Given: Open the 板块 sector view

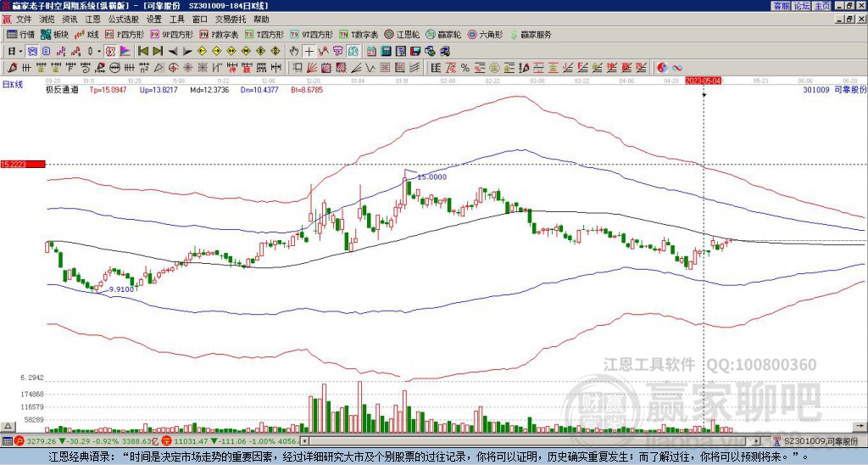Looking at the screenshot, I should [54, 34].
